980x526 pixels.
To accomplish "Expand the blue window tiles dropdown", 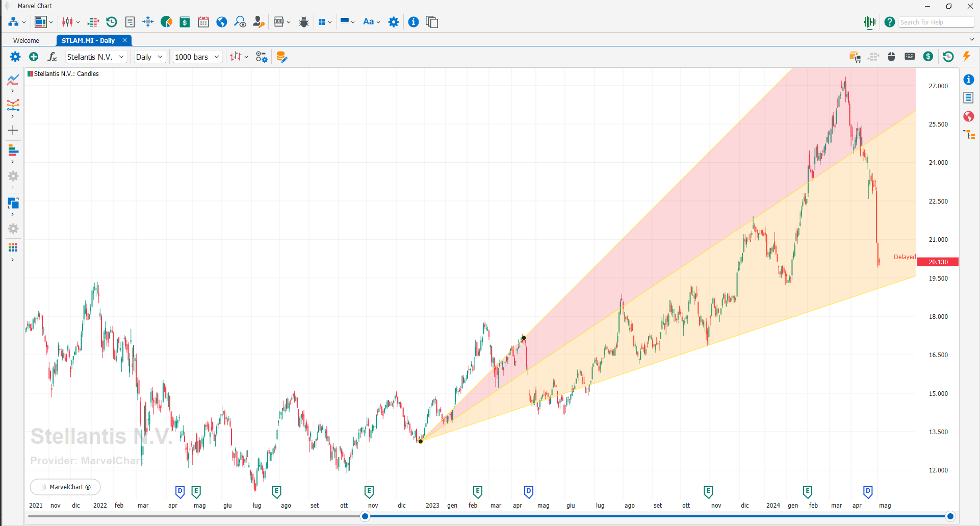I will (x=330, y=22).
